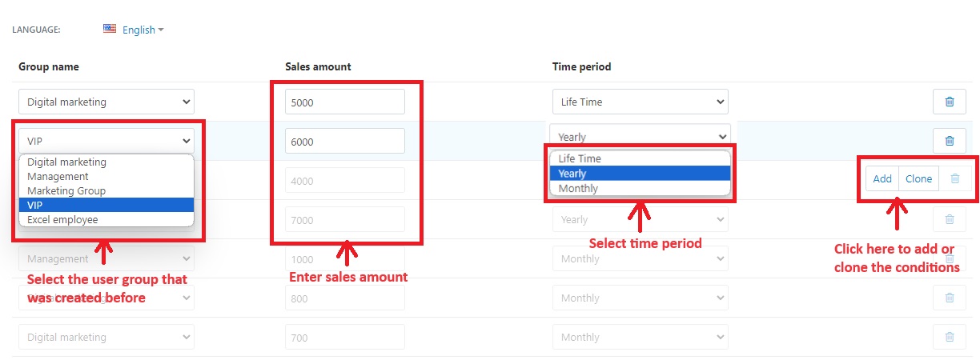Click the sales amount field showing 5000

[x=345, y=102]
